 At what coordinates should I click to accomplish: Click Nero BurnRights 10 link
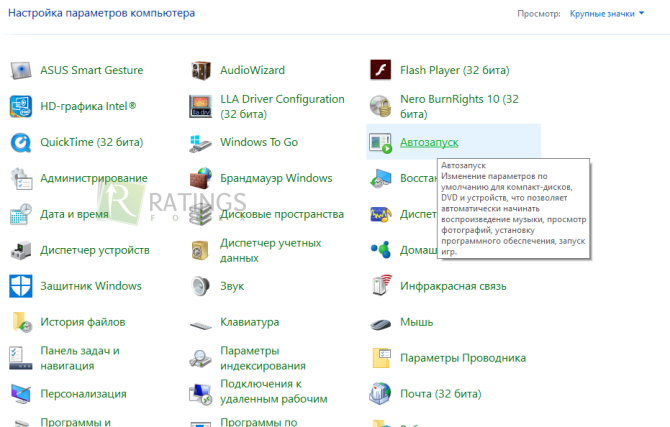459,106
